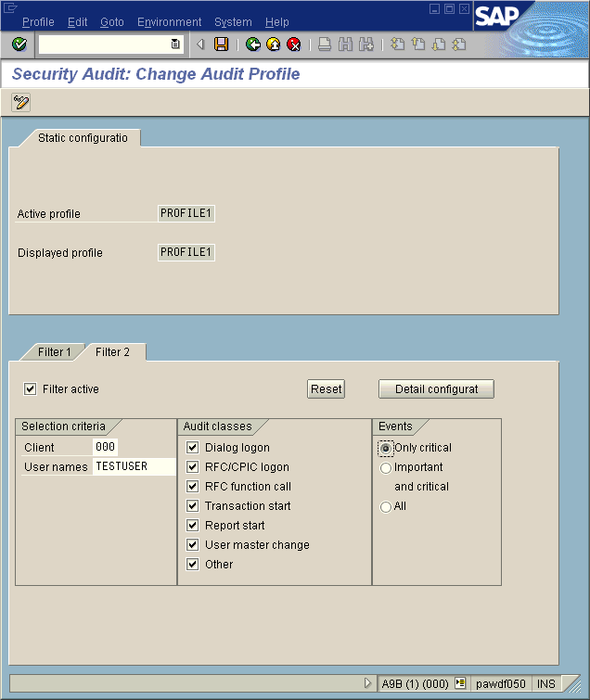Open the Help menu

277,22
